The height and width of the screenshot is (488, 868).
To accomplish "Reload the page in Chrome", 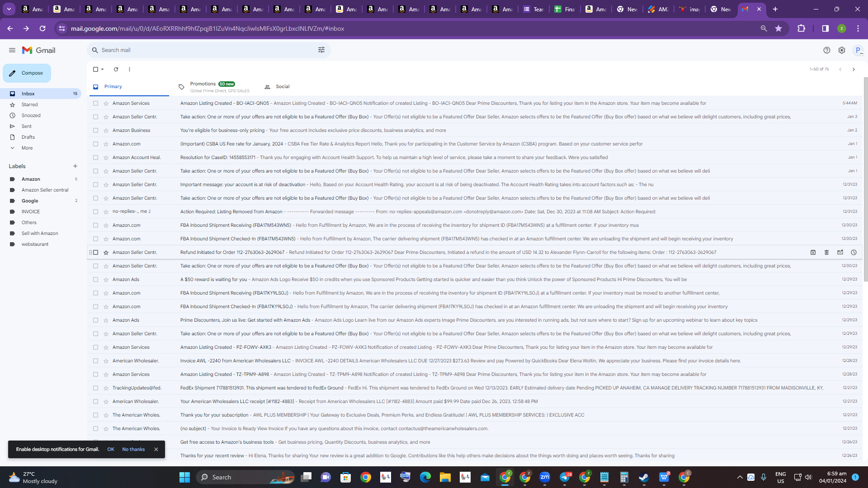I will click(x=42, y=28).
